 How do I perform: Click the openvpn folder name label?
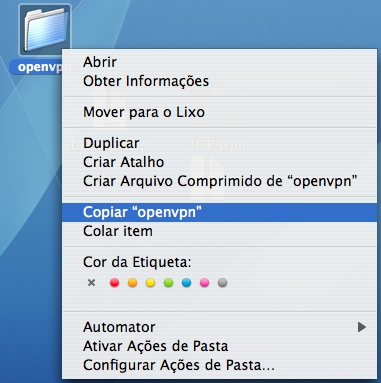tap(41, 67)
